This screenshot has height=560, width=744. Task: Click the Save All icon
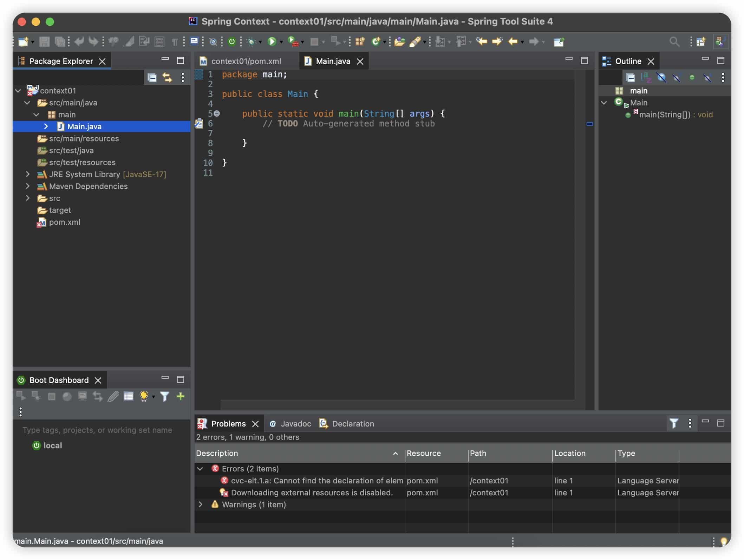(x=60, y=42)
